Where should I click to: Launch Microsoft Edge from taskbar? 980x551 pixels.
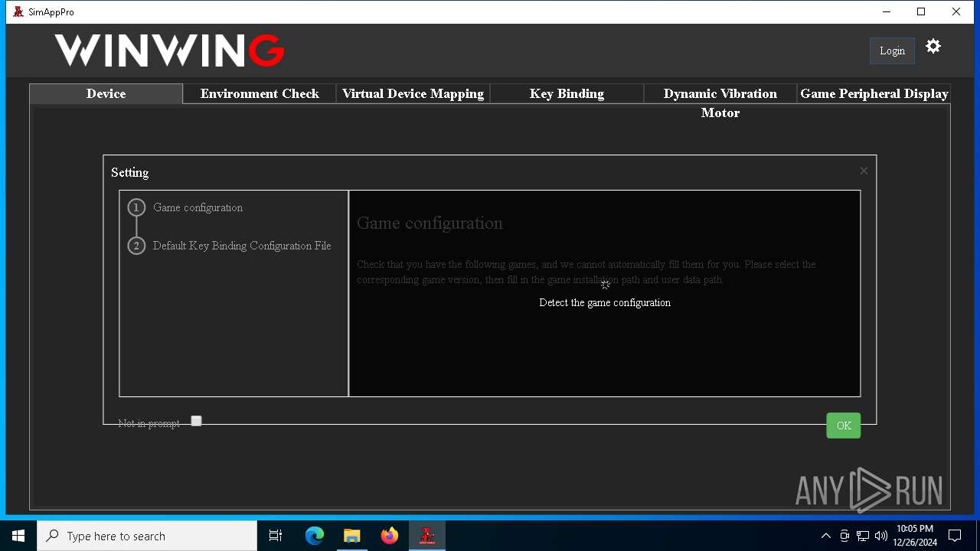[x=315, y=536]
